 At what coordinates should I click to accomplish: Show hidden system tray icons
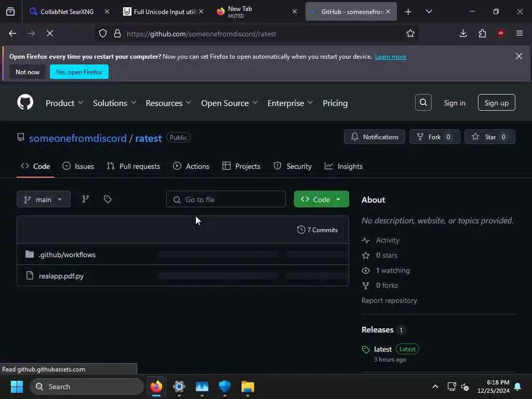click(x=435, y=387)
